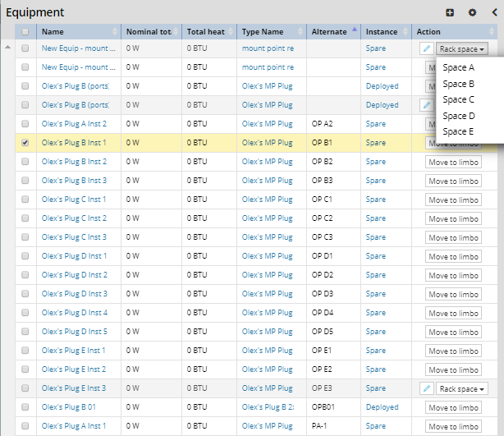Screen dimensions: 504x436
Task: Select Space A from dropdown menu
Action: pos(458,67)
